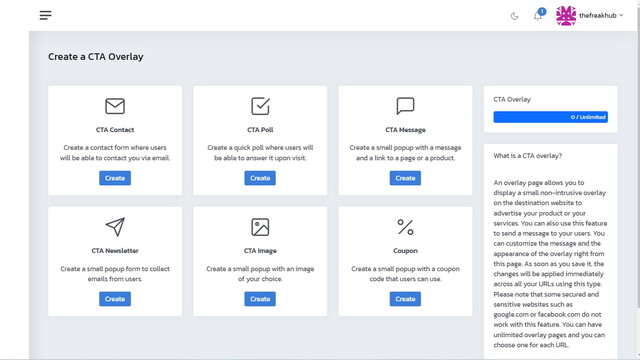Screen dimensions: 640x360
Task: Expand the thefreakhub account dropdown
Action: pyautogui.click(x=601, y=16)
